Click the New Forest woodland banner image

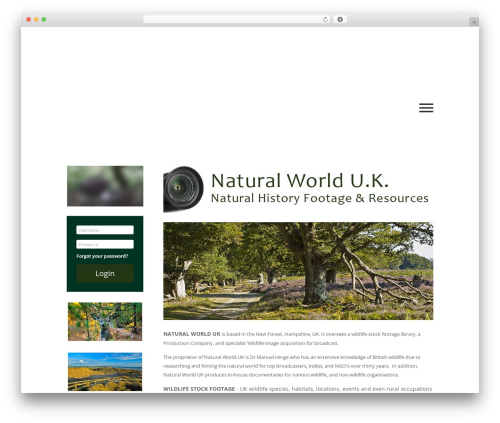(x=298, y=271)
